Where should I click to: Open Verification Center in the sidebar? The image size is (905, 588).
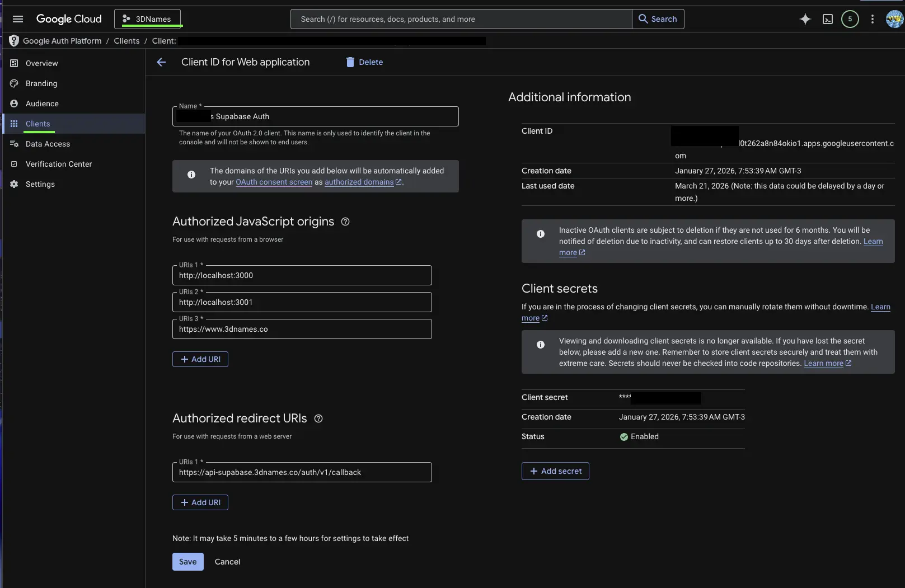point(74,164)
